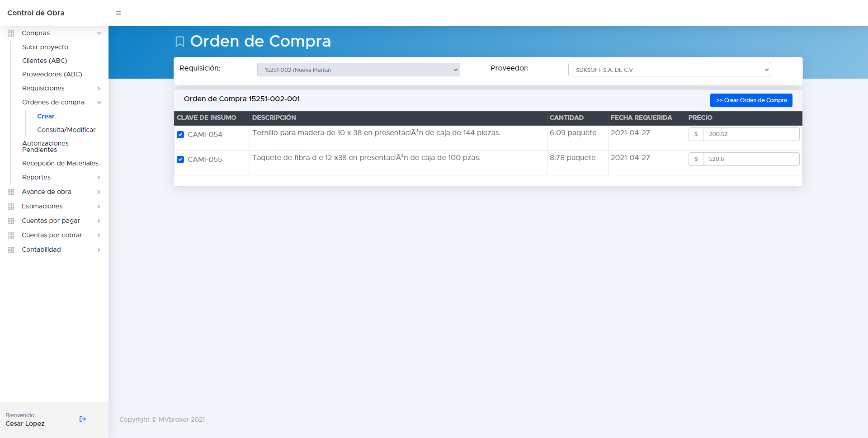Open the Requisición dropdown
868x438 pixels.
358,70
